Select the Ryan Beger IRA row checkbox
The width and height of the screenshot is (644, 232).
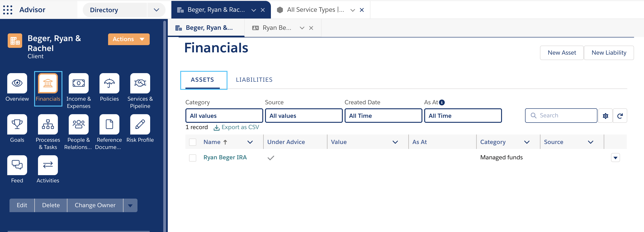(192, 158)
